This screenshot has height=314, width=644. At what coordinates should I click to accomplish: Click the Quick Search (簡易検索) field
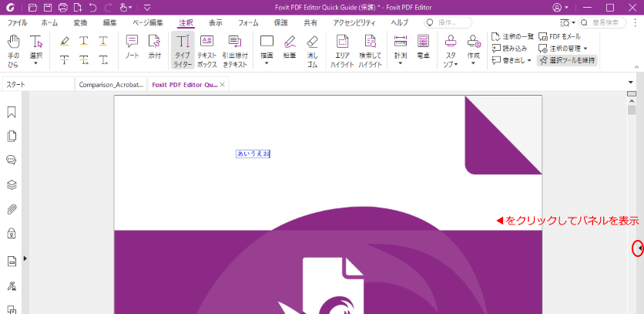(602, 22)
